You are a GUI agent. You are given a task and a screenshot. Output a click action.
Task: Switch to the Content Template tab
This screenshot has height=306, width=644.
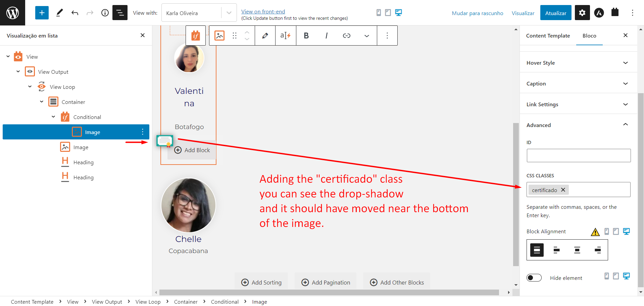click(548, 36)
